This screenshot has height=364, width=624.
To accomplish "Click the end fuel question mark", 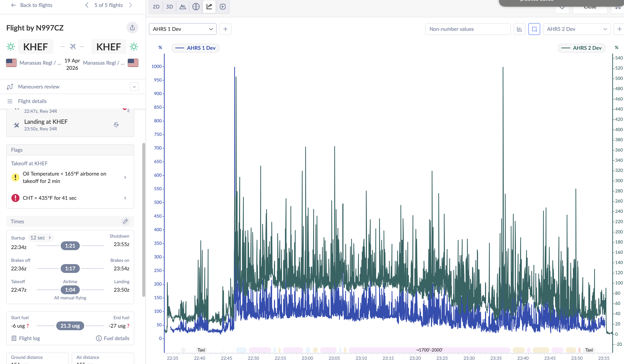I will [x=128, y=326].
